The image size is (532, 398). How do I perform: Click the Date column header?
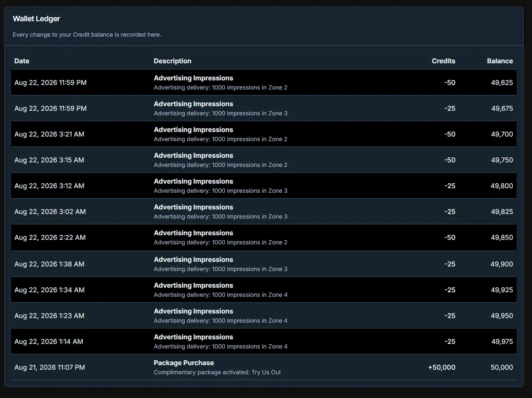(x=22, y=61)
